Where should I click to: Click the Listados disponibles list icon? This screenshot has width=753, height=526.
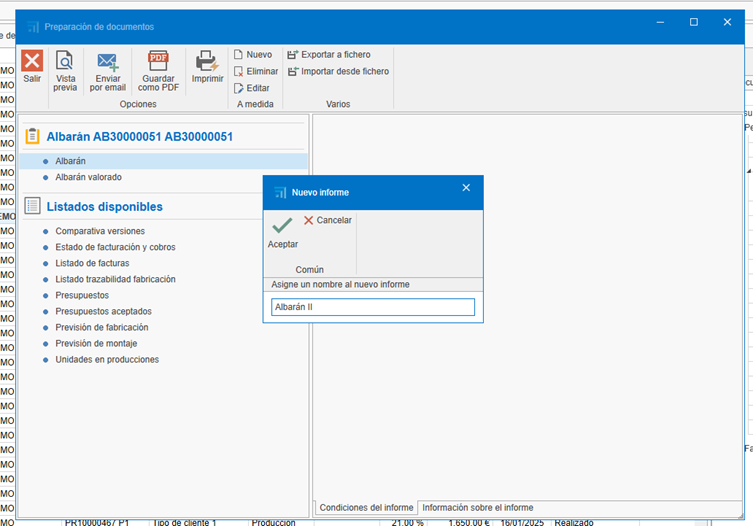[x=32, y=206]
